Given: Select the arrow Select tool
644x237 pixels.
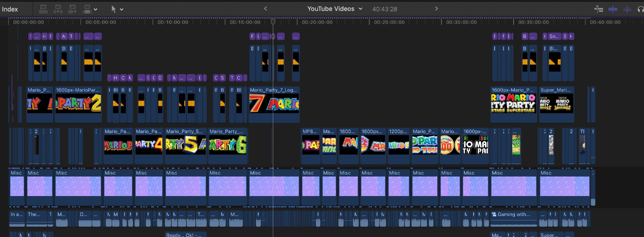Looking at the screenshot, I should 114,9.
